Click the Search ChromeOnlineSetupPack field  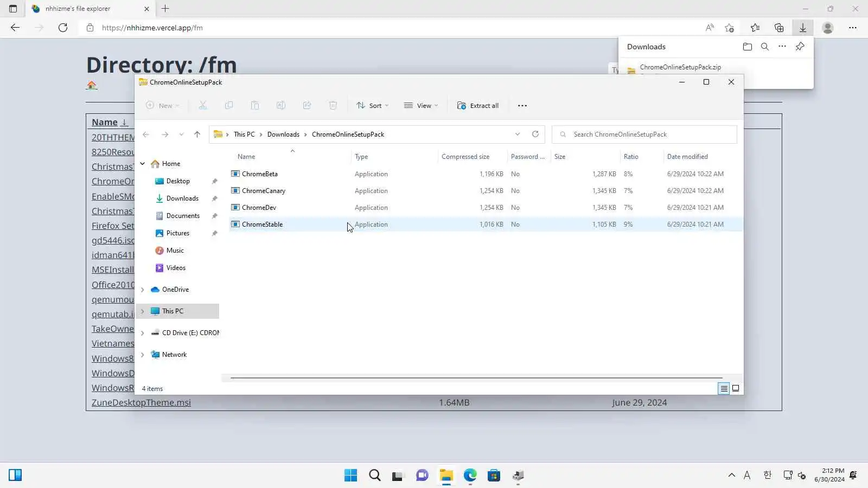[x=644, y=134]
